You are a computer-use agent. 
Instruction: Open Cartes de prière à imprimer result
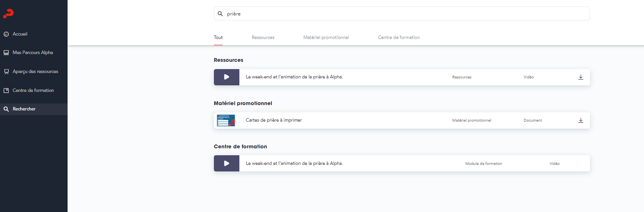click(402, 120)
